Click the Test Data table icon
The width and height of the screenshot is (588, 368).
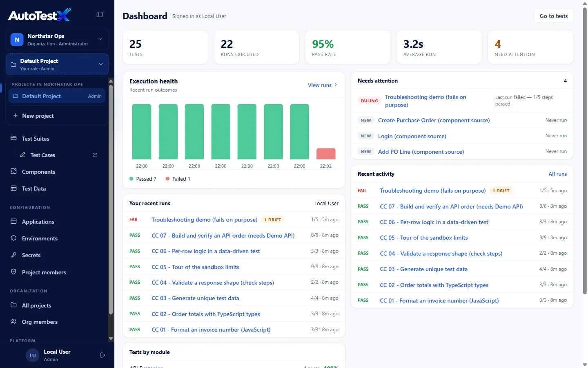[13, 188]
